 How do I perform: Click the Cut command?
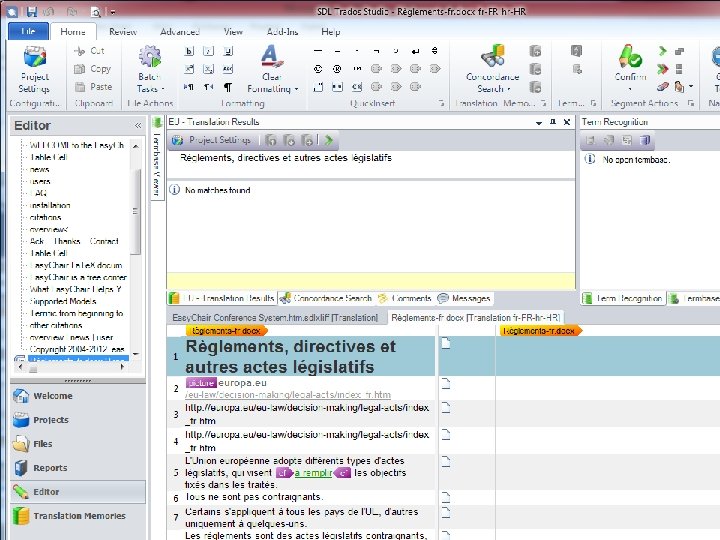point(90,51)
